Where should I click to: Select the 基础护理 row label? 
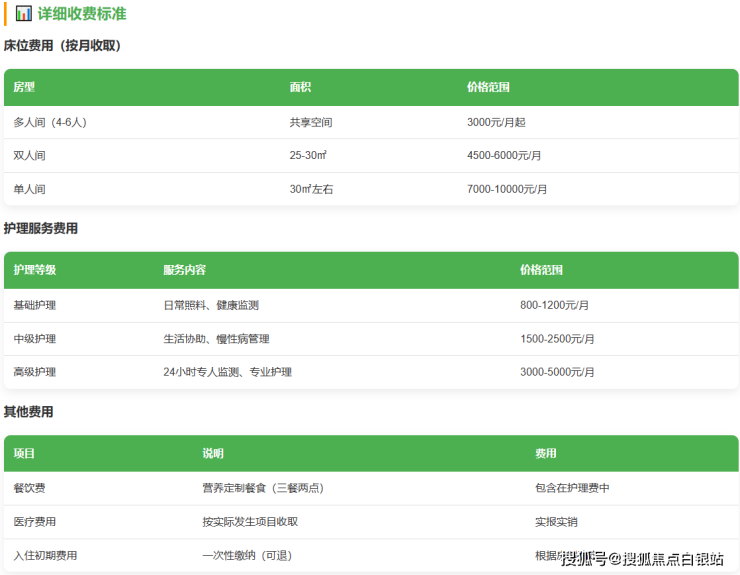(x=34, y=305)
